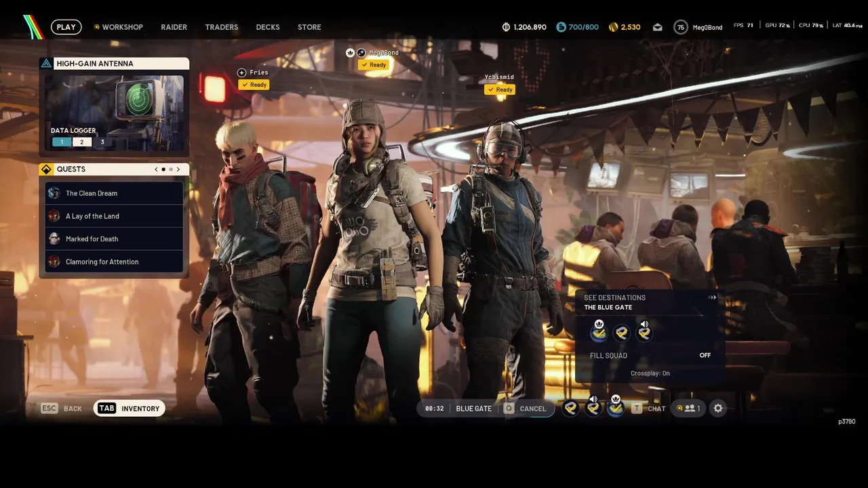
Task: Click the level 75 player badge
Action: pos(681,27)
